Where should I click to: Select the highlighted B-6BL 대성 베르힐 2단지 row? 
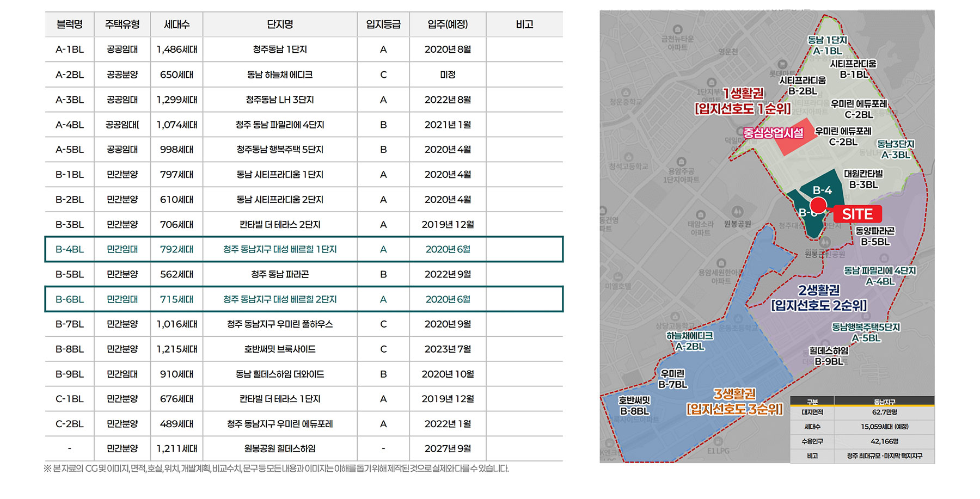pos(304,299)
